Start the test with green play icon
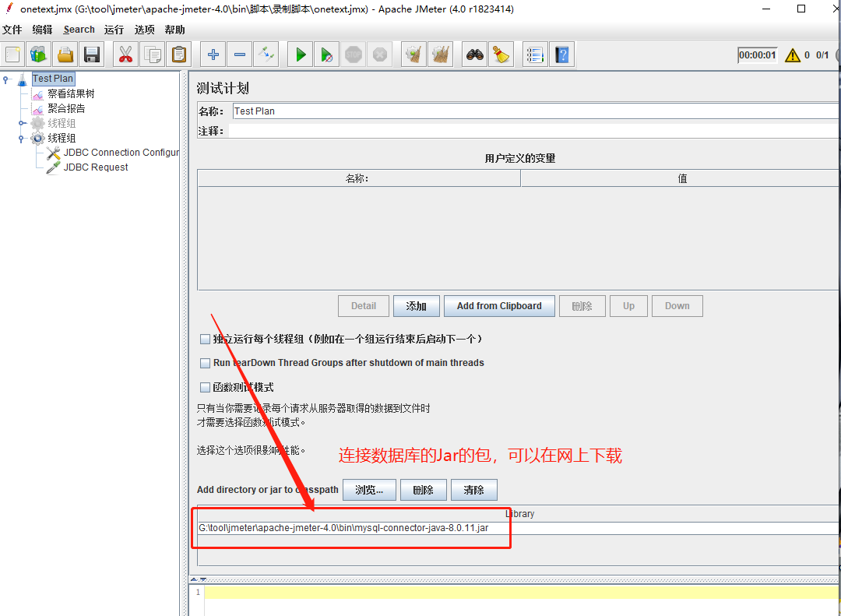Image resolution: width=841 pixels, height=616 pixels. pos(301,55)
